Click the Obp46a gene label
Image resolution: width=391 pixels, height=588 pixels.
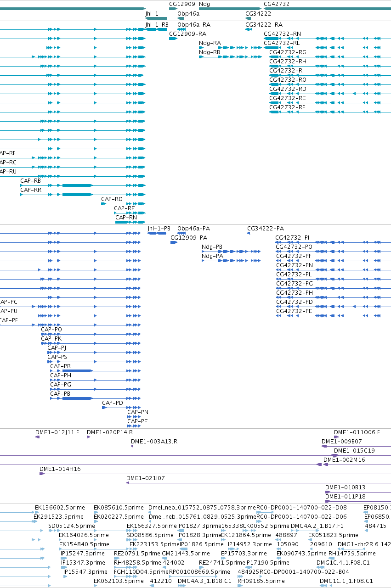(x=188, y=14)
